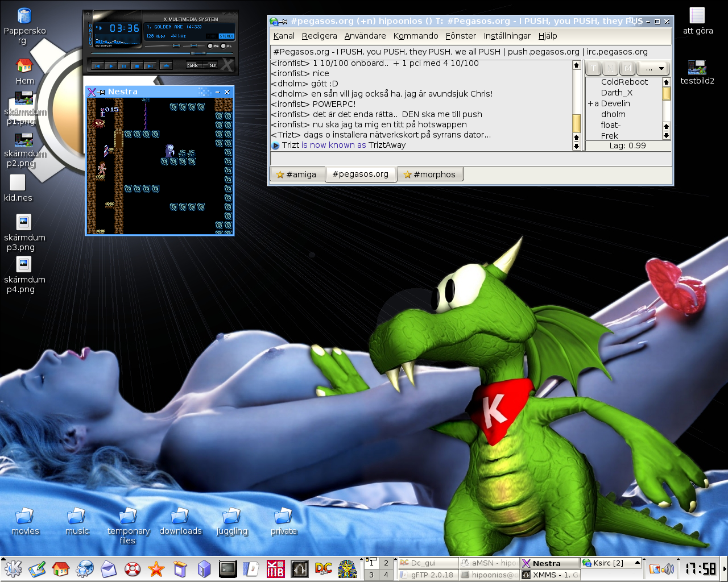Image resolution: width=728 pixels, height=582 pixels.
Task: Click XMMS previous track button
Action: 98,66
